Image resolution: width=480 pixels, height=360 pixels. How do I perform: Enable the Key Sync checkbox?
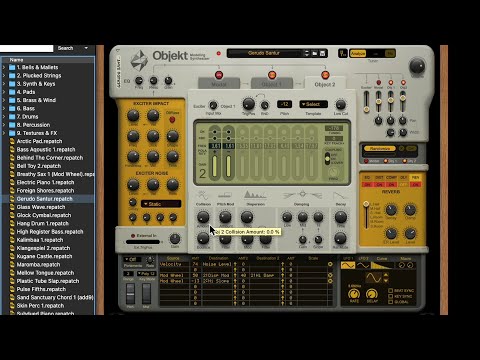tap(391, 296)
